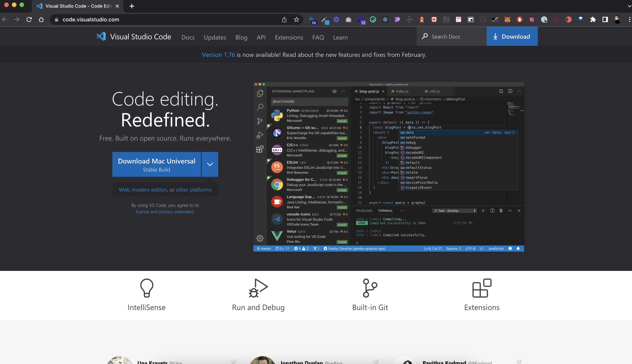Open the tab search chevron
The height and width of the screenshot is (364, 632).
(629, 6)
